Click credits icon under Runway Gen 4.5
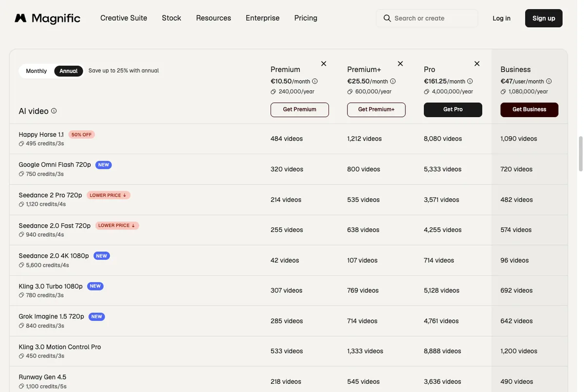Image resolution: width=584 pixels, height=392 pixels. (21, 387)
